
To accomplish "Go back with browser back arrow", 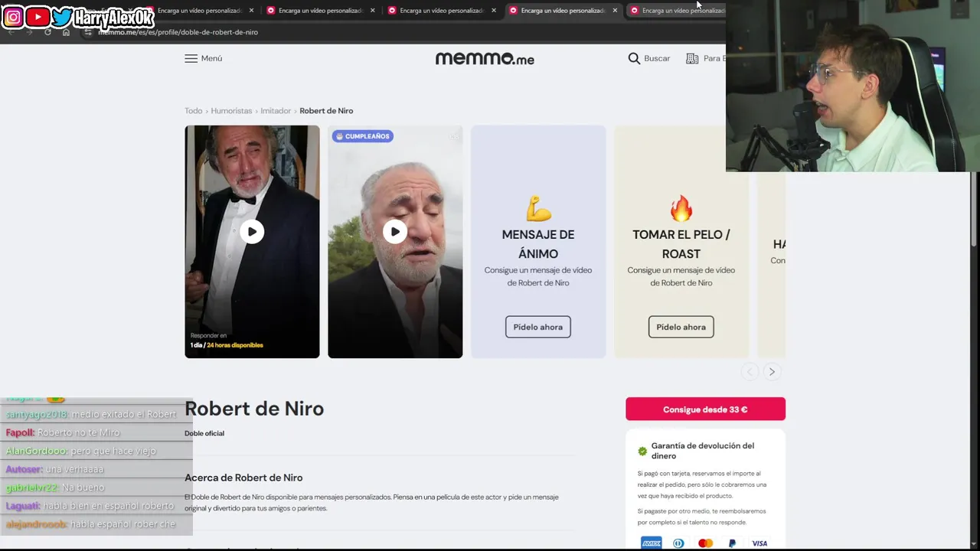I will pos(11,32).
